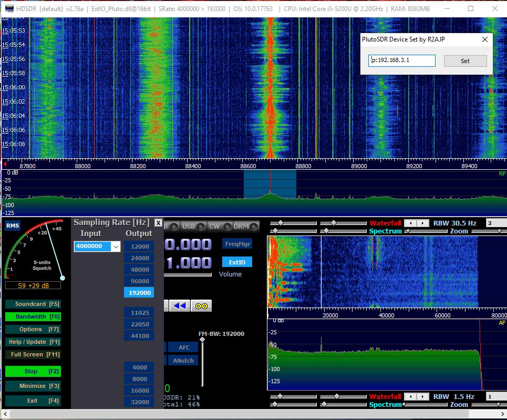
Task: Open the Input sampling rate dropdown
Action: click(116, 246)
